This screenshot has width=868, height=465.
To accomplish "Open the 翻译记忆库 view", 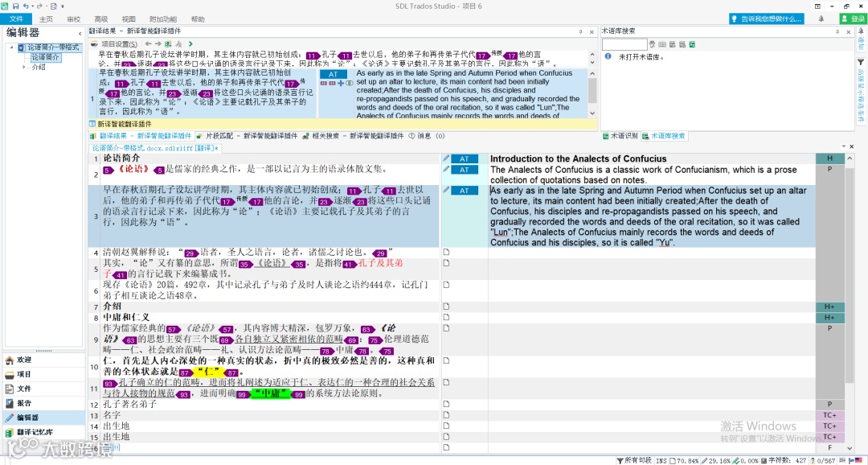I will (x=43, y=432).
